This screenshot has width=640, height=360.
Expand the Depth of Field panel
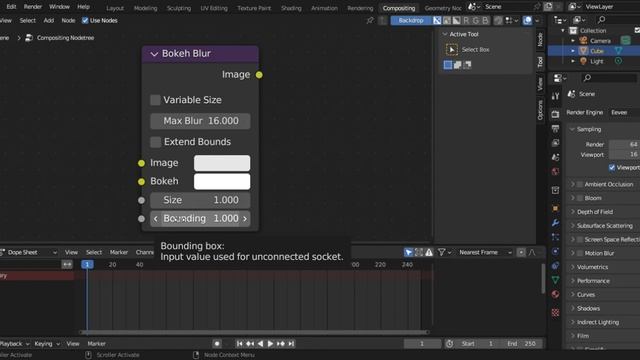point(572,212)
